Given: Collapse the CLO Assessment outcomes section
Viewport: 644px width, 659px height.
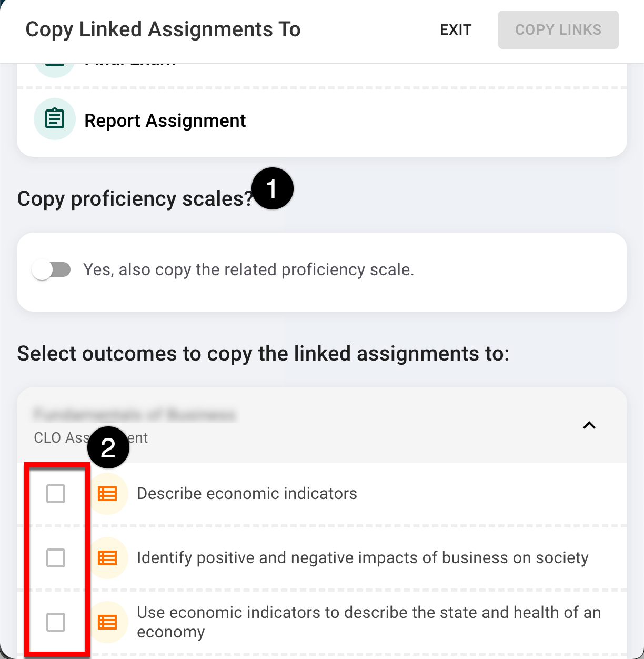Looking at the screenshot, I should 589,425.
